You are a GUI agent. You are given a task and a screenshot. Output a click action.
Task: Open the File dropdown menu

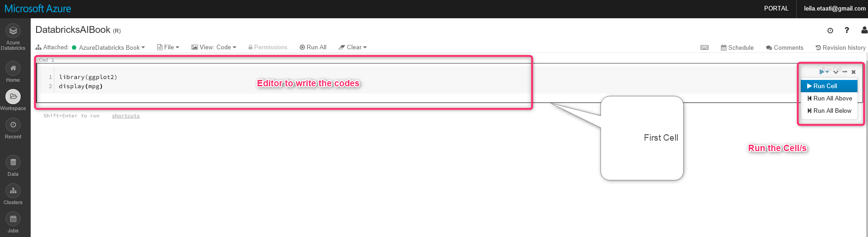(x=168, y=47)
